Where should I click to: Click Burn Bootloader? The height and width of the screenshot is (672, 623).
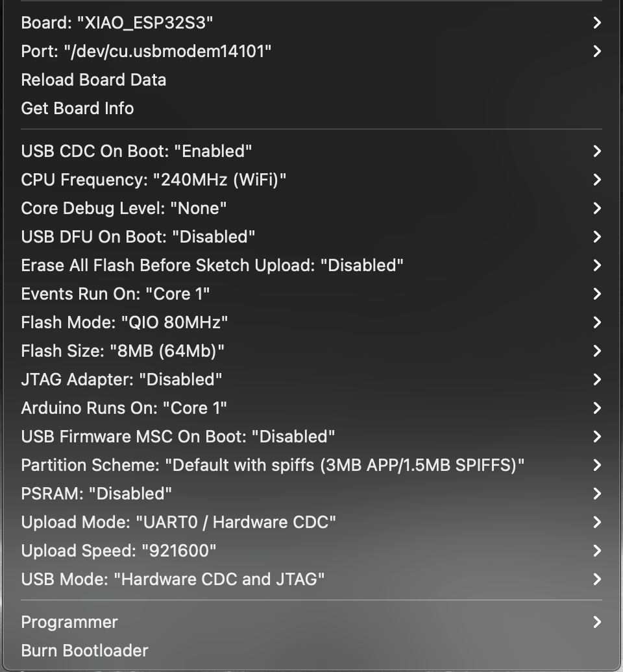pos(311,651)
